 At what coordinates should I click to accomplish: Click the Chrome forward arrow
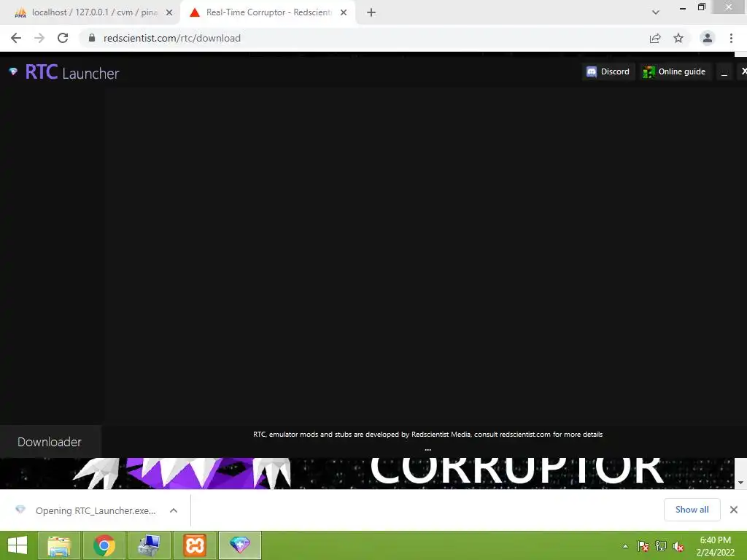[x=39, y=38]
